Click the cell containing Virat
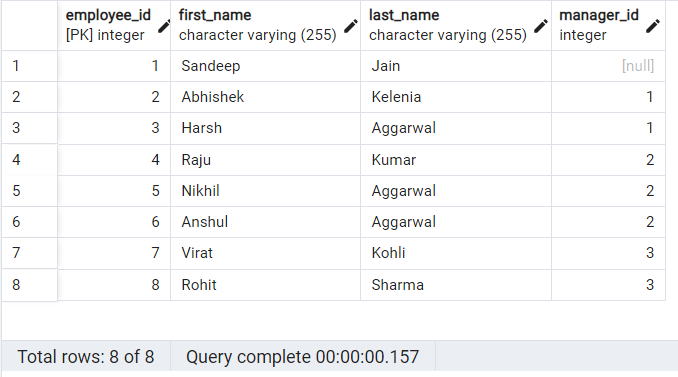This screenshot has height=377, width=678. [x=265, y=253]
